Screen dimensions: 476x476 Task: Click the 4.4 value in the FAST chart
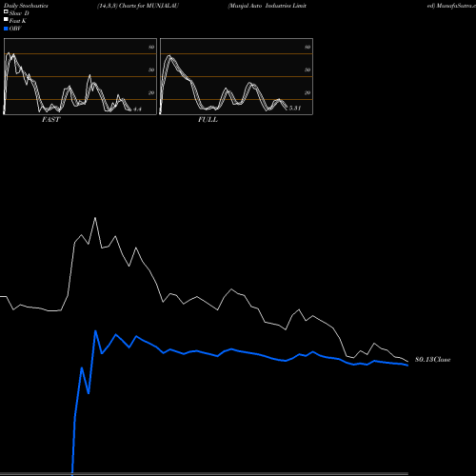click(137, 109)
